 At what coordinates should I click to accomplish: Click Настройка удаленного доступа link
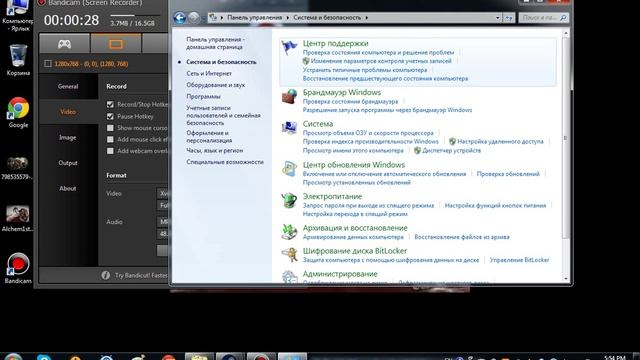[500, 141]
